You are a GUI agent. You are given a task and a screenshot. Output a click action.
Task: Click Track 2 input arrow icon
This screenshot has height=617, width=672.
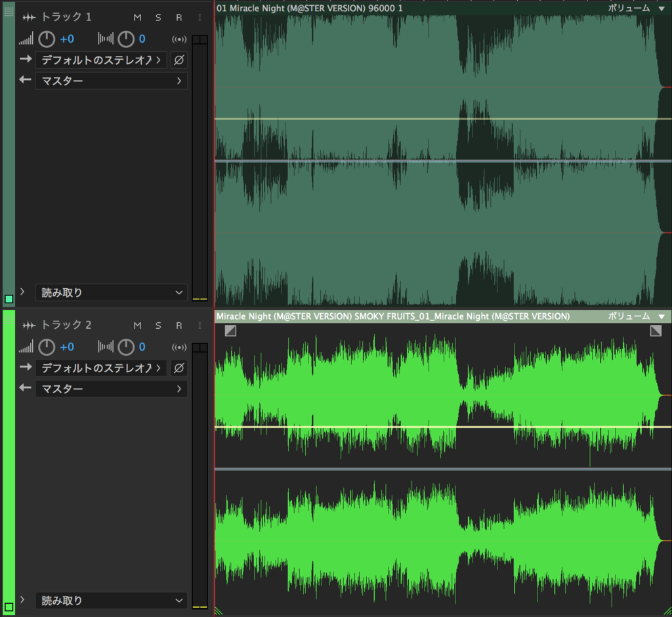(x=26, y=367)
